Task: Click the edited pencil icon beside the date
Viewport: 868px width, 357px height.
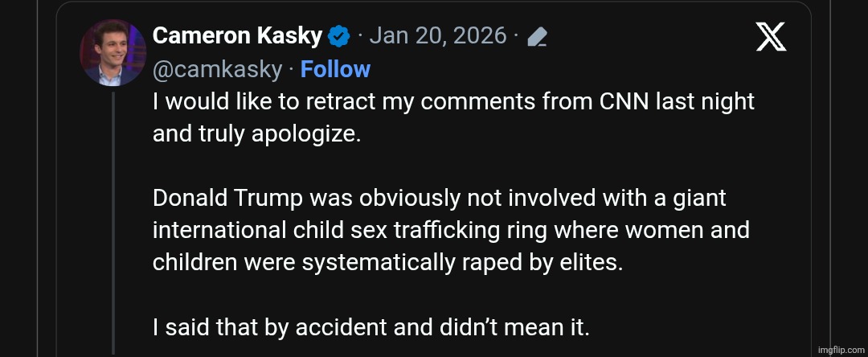Action: coord(536,37)
